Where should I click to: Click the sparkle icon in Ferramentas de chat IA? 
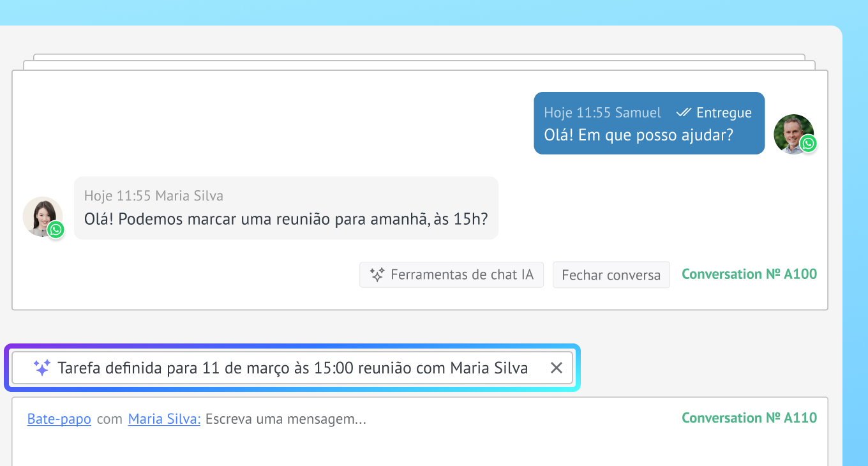(x=377, y=275)
